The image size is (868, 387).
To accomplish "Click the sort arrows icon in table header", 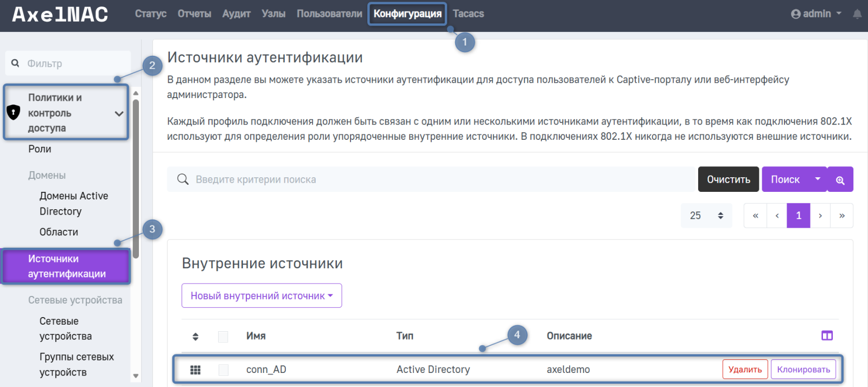I will tap(195, 337).
